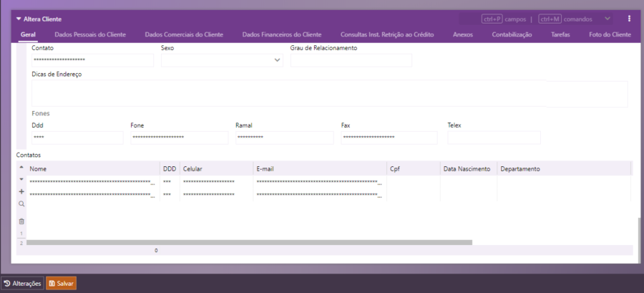Click the Dicas de Endereço text area

[x=329, y=94]
